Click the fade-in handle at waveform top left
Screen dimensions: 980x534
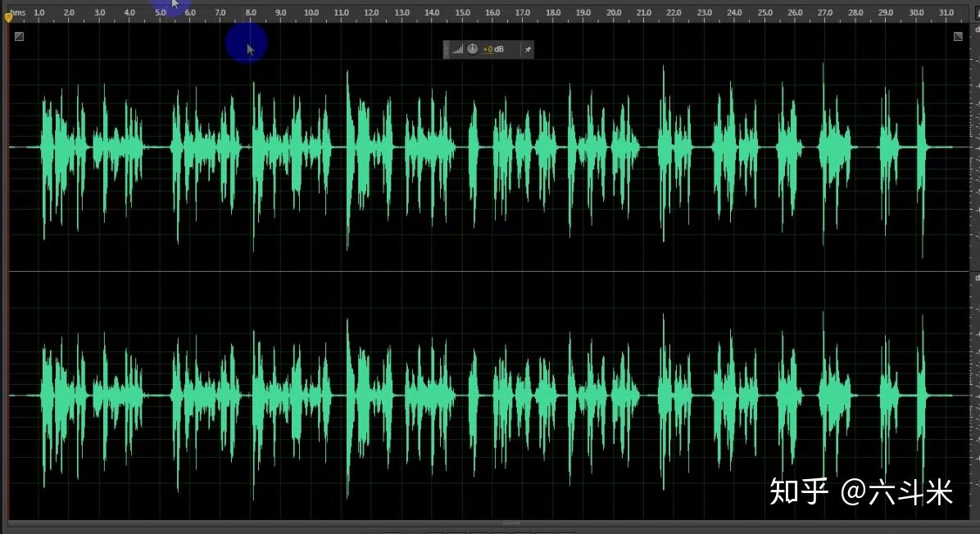pos(20,37)
